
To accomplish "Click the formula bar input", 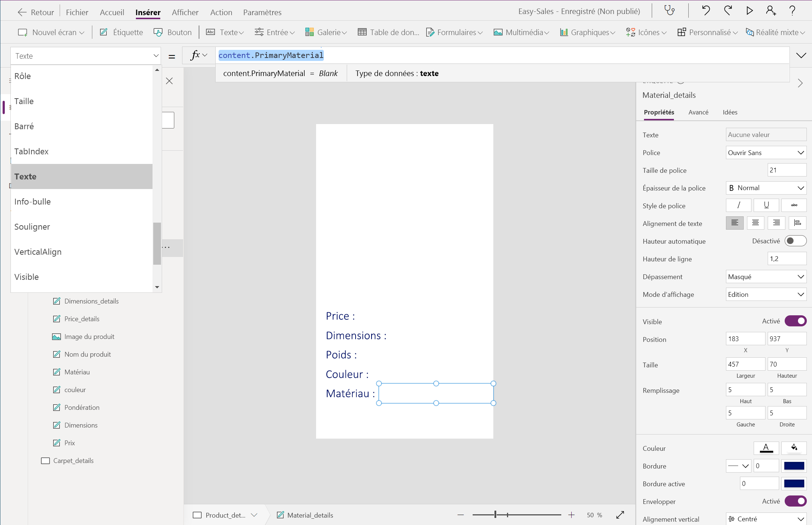I will 502,55.
